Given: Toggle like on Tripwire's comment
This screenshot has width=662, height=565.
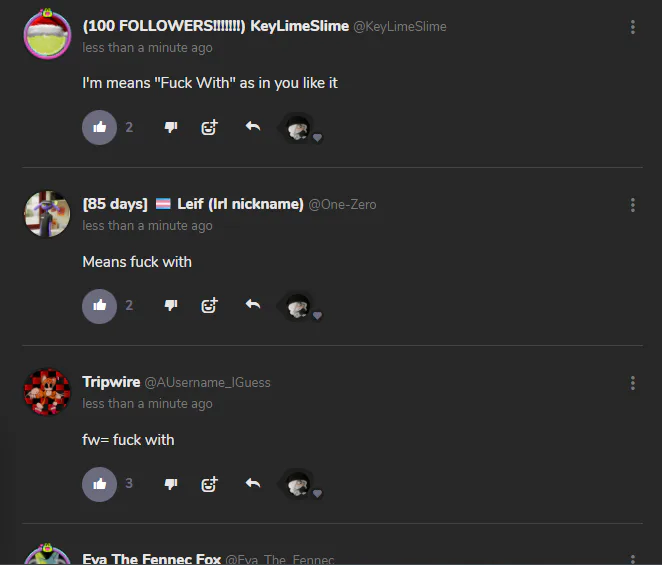Looking at the screenshot, I should tap(99, 484).
